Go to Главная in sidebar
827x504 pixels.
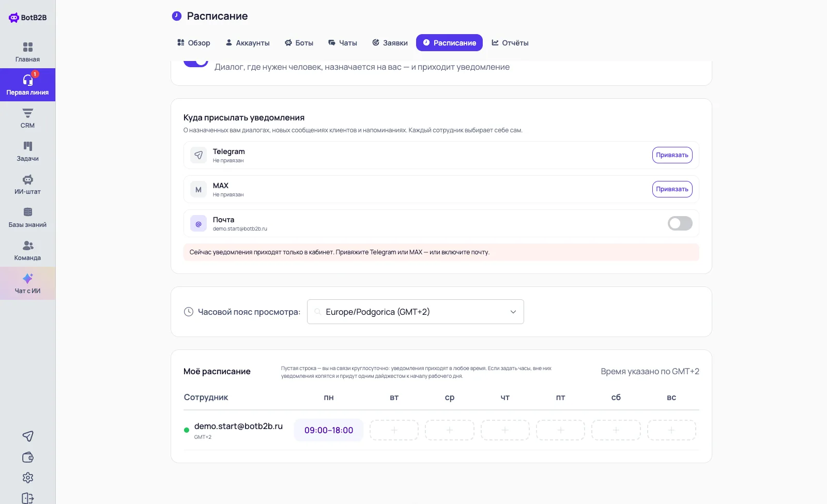pyautogui.click(x=28, y=52)
